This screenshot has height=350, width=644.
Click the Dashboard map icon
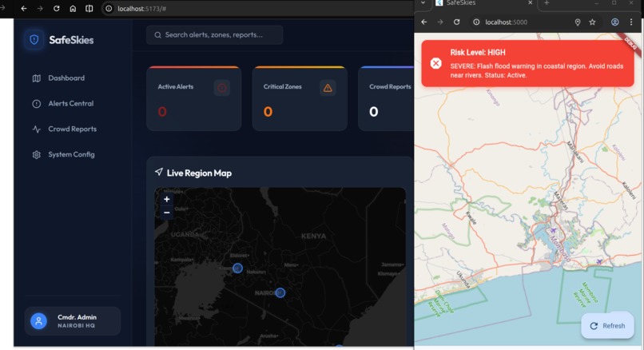pos(37,78)
